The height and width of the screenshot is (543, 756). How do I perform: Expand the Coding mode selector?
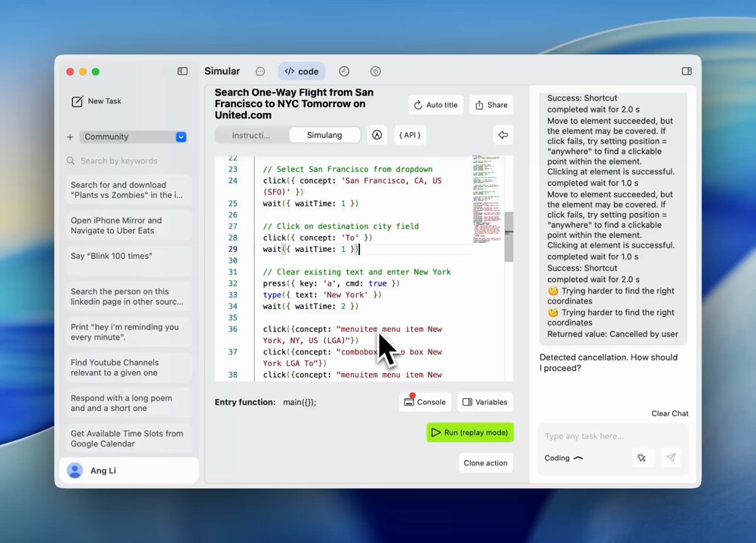coord(564,458)
